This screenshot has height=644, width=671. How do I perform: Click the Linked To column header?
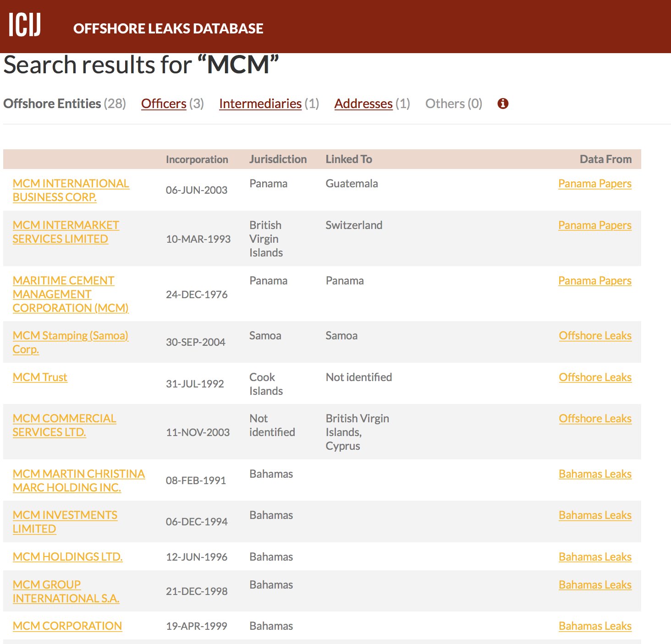click(x=349, y=159)
